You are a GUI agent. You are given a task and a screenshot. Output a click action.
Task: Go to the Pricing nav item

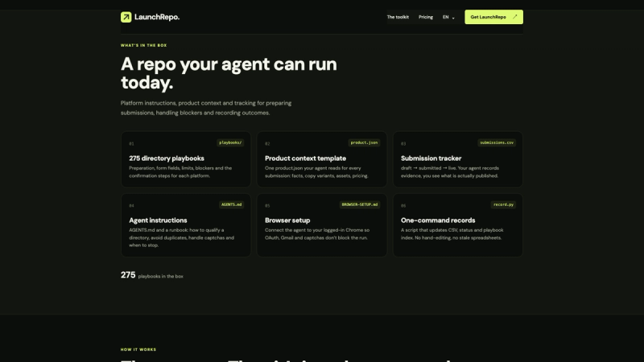click(x=426, y=17)
